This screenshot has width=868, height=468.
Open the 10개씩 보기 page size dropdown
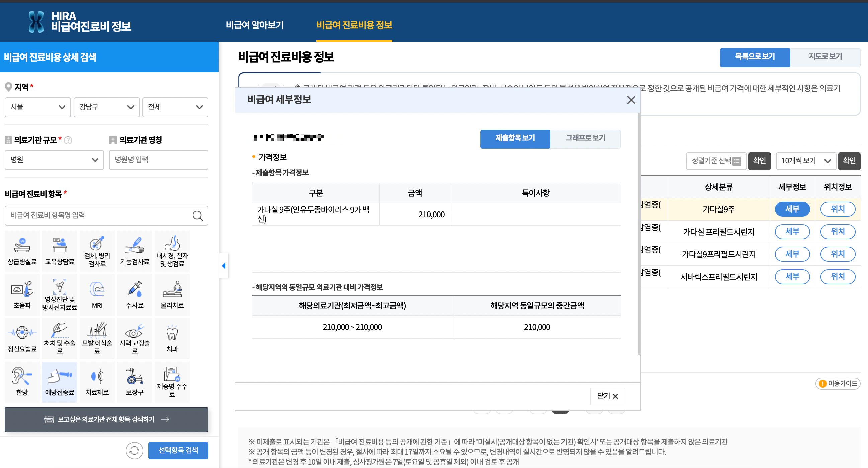click(x=805, y=161)
